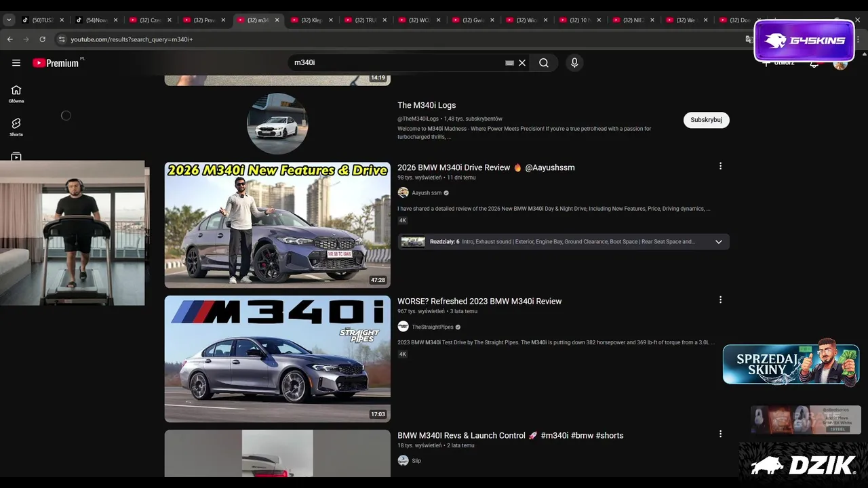Open the Slip channel name
The height and width of the screenshot is (488, 868).
[416, 461]
